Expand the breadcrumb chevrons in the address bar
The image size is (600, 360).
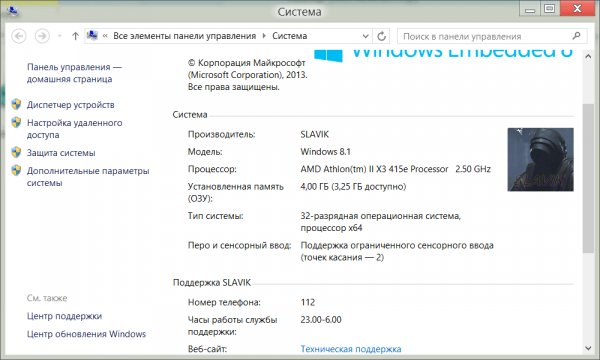(105, 36)
